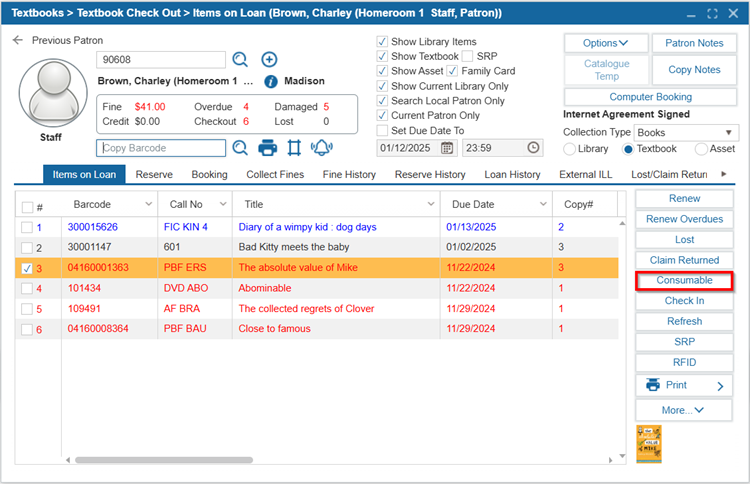Screen dimensions: 750x484
Task: Uncheck row 3 absolute value of Mike
Action: [x=27, y=268]
